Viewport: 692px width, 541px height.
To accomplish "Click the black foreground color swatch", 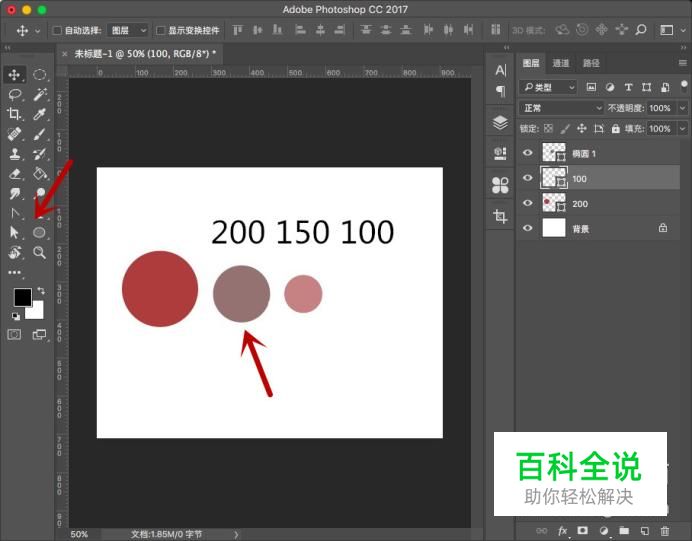I will 22,297.
